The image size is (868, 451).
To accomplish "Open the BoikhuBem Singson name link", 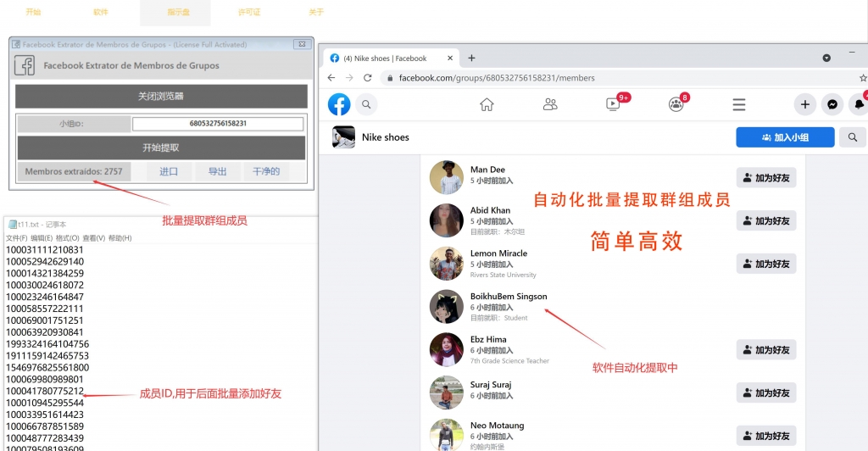I will (x=509, y=296).
